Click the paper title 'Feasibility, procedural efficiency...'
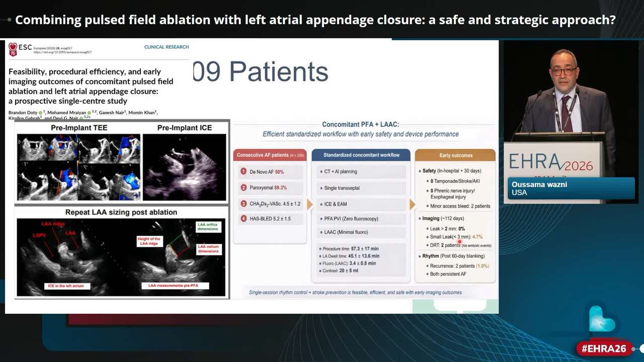Image resolution: width=644 pixels, height=362 pixels. (x=91, y=86)
